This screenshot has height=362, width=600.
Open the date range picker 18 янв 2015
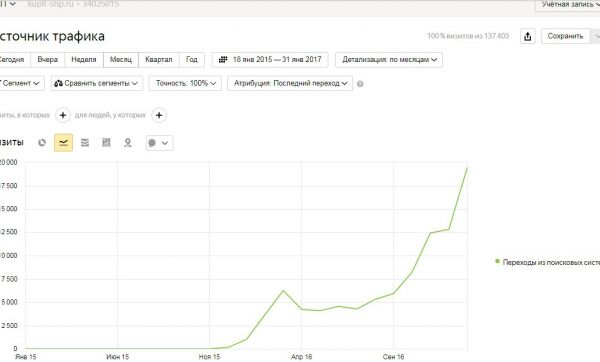270,60
